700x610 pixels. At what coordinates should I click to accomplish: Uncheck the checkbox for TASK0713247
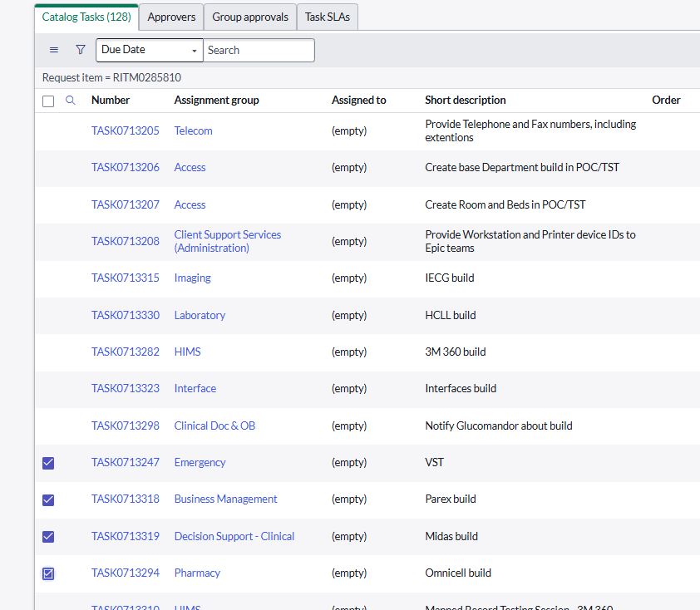pos(48,463)
